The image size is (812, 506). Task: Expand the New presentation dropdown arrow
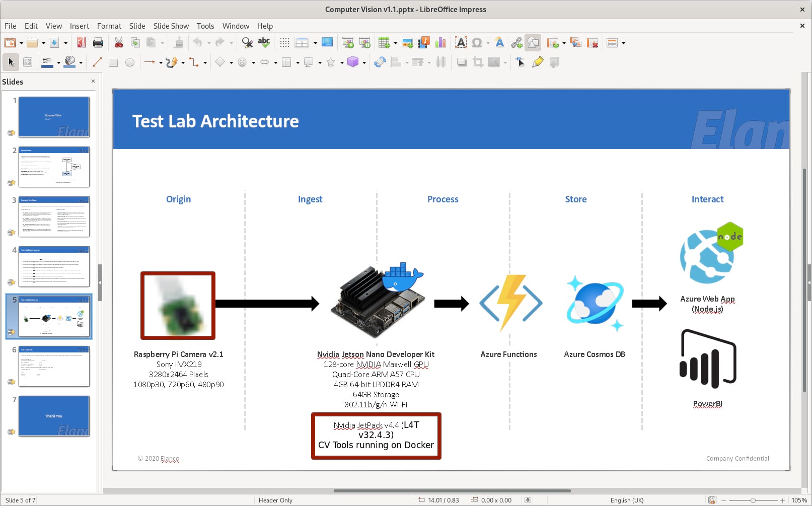coord(21,43)
